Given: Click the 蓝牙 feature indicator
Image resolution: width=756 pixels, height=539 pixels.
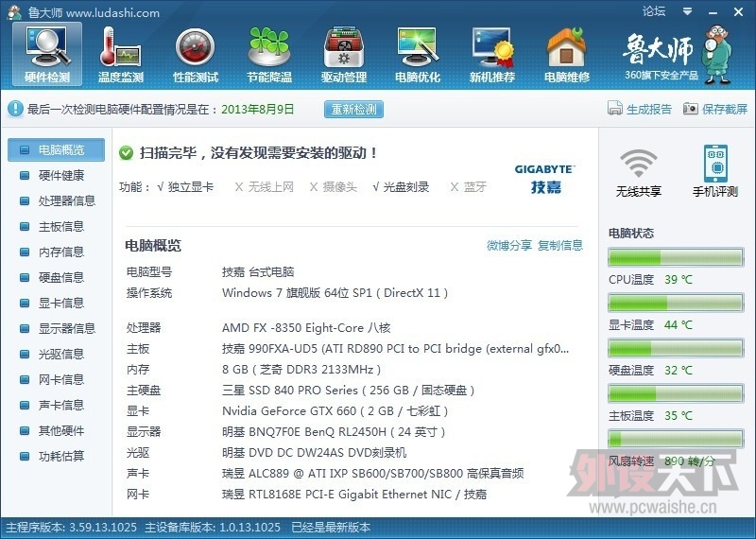Looking at the screenshot, I should [x=468, y=186].
